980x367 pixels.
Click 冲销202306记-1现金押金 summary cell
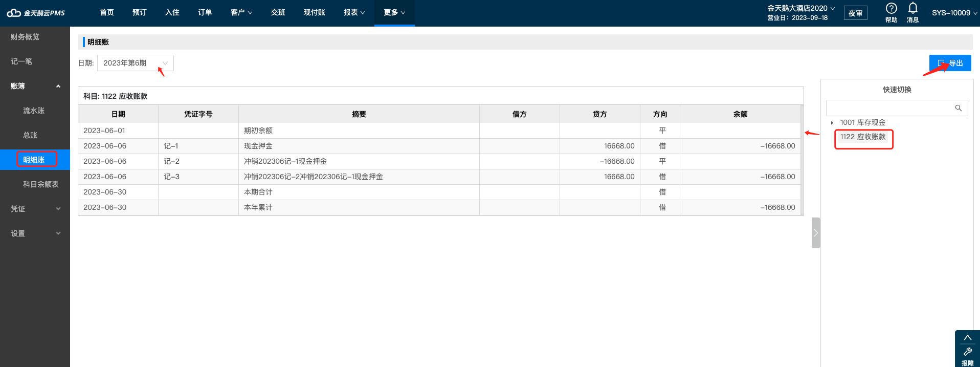[359, 161]
